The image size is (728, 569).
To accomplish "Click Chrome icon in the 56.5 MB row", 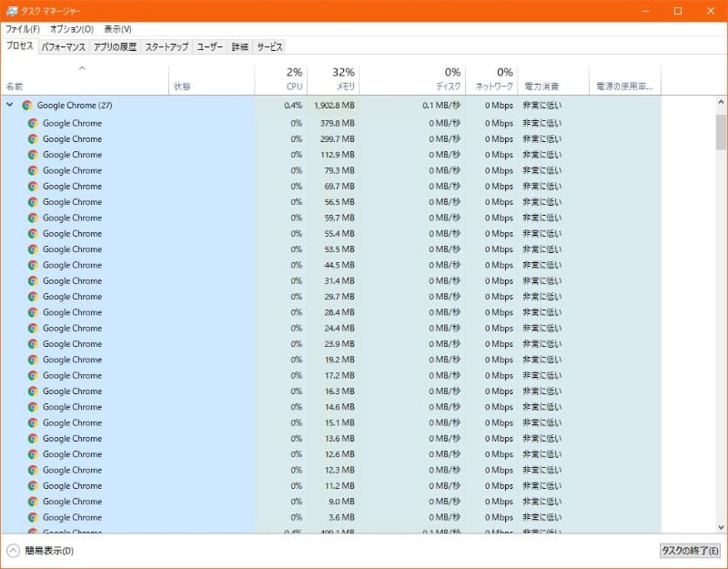I will pyautogui.click(x=33, y=202).
